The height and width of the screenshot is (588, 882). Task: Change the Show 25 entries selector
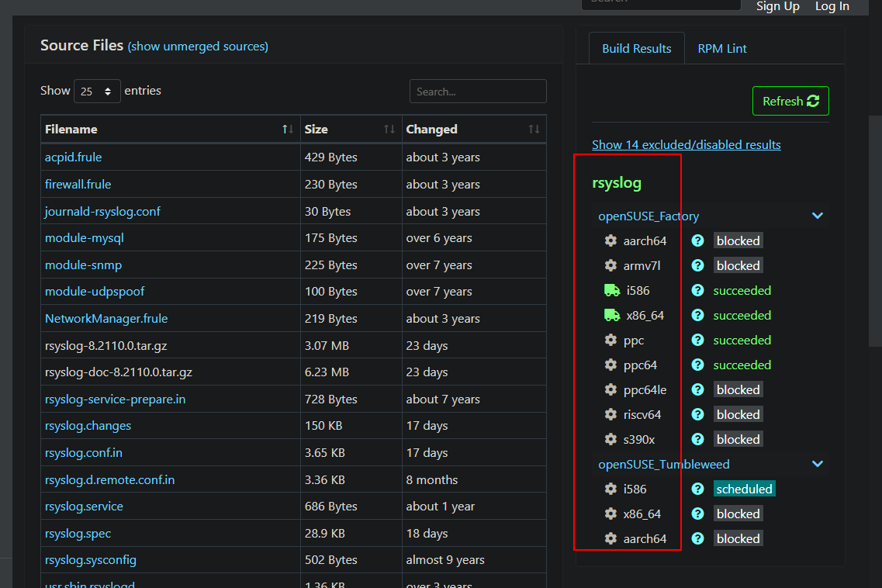pyautogui.click(x=96, y=91)
